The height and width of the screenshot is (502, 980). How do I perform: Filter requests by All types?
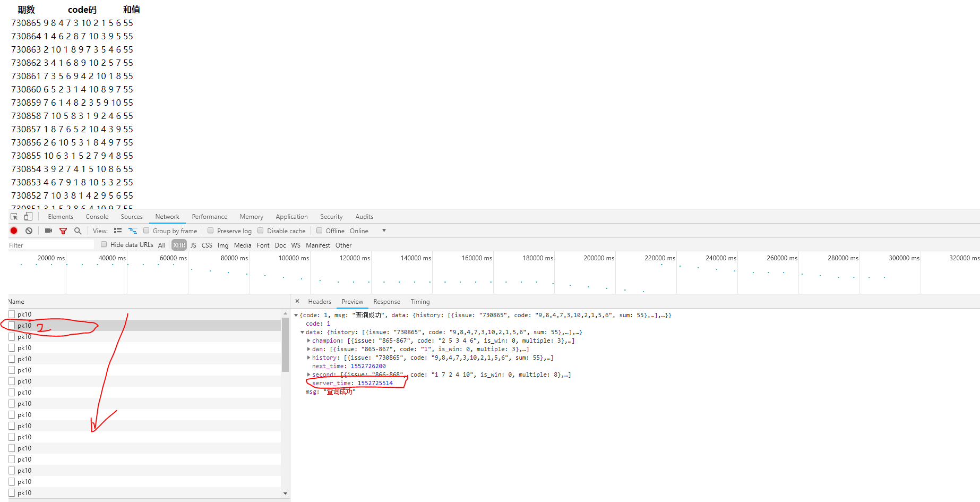click(162, 245)
